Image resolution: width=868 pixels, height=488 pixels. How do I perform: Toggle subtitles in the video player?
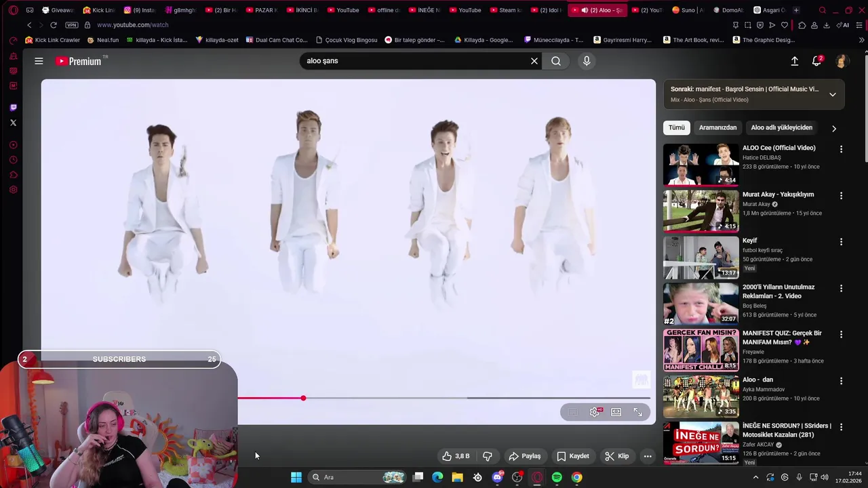click(x=573, y=412)
